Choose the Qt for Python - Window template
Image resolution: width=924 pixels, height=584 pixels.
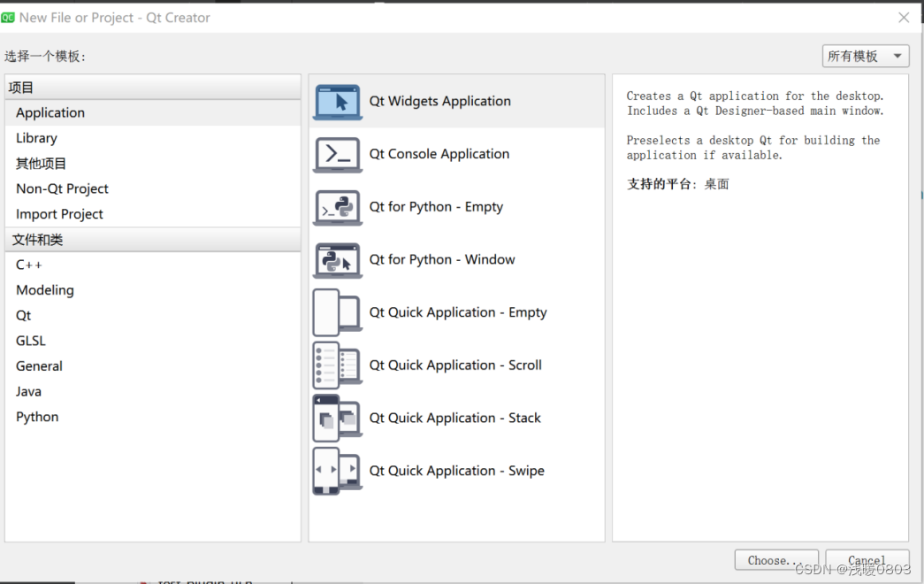pos(440,259)
